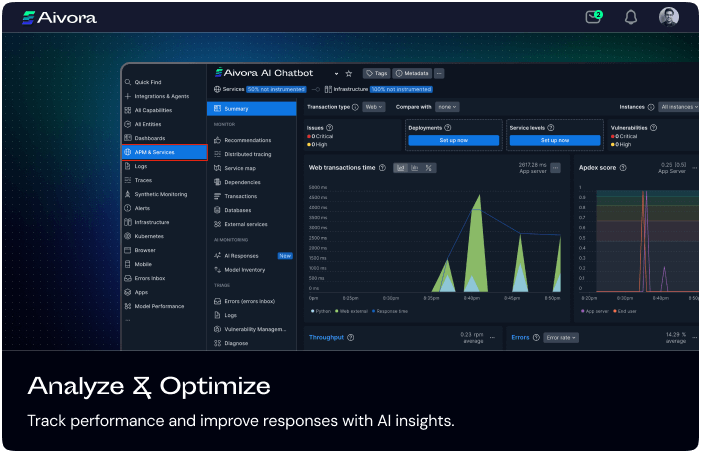
Task: Click the Quick Find search icon
Action: (x=128, y=82)
